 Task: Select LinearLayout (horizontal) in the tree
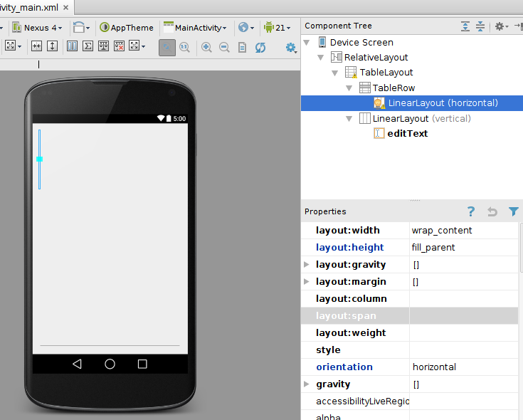tap(443, 103)
